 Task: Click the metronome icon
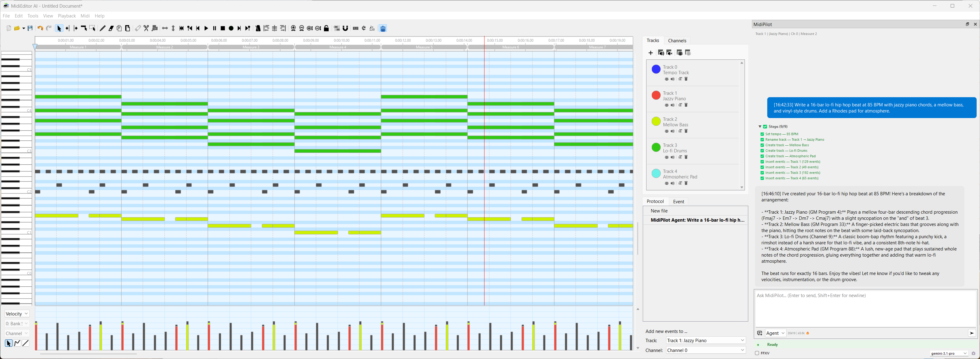coord(258,29)
